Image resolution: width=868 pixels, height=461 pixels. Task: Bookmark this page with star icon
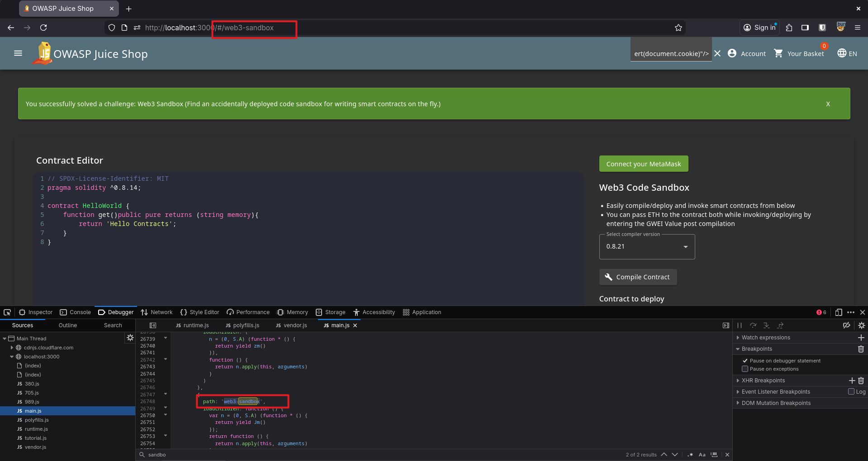[678, 28]
